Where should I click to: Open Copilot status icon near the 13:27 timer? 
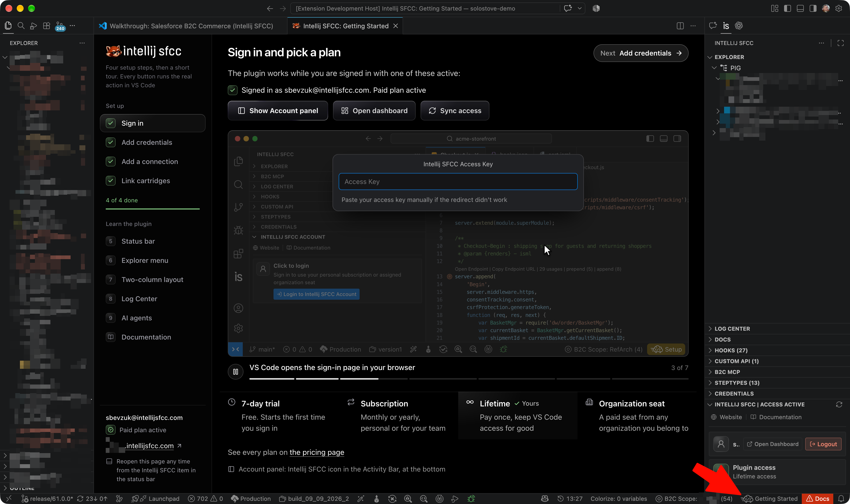(545, 499)
